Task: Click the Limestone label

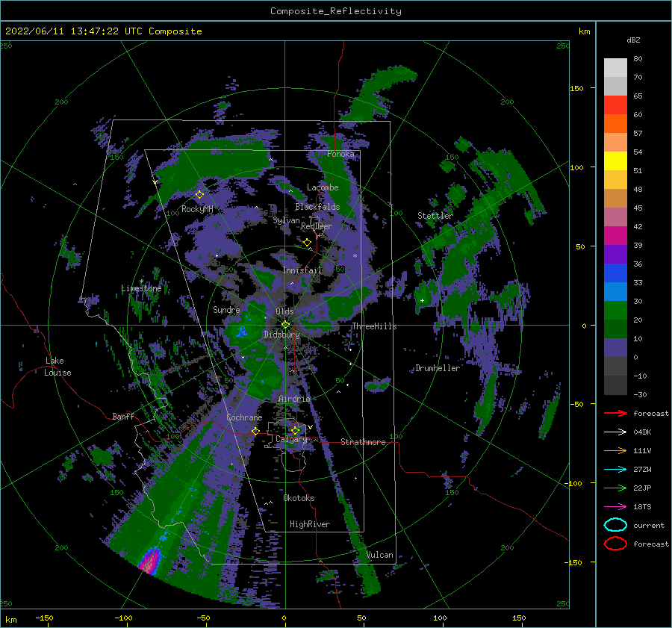Action: 141,288
